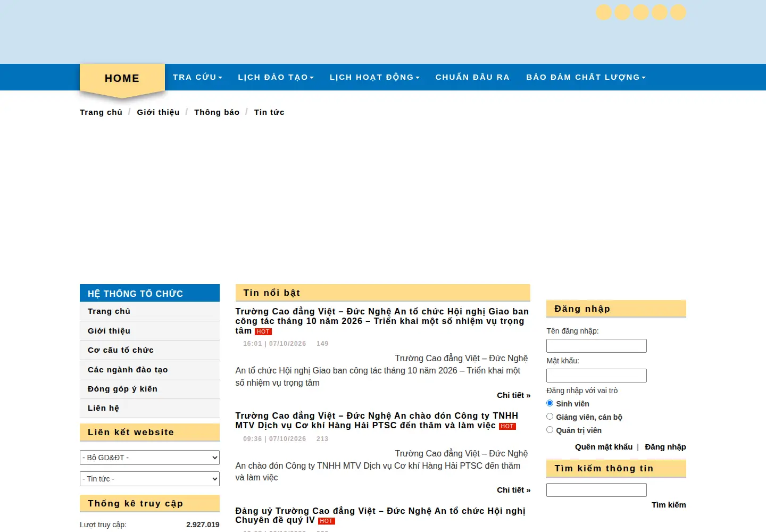
Task: Click the timestamp '16:01 | 07/10/2026'
Action: (274, 344)
